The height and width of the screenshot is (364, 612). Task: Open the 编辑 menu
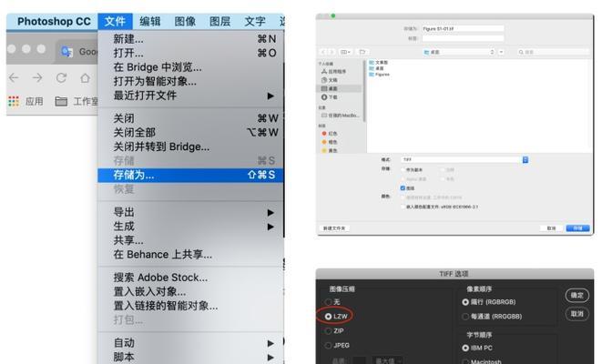pos(150,22)
